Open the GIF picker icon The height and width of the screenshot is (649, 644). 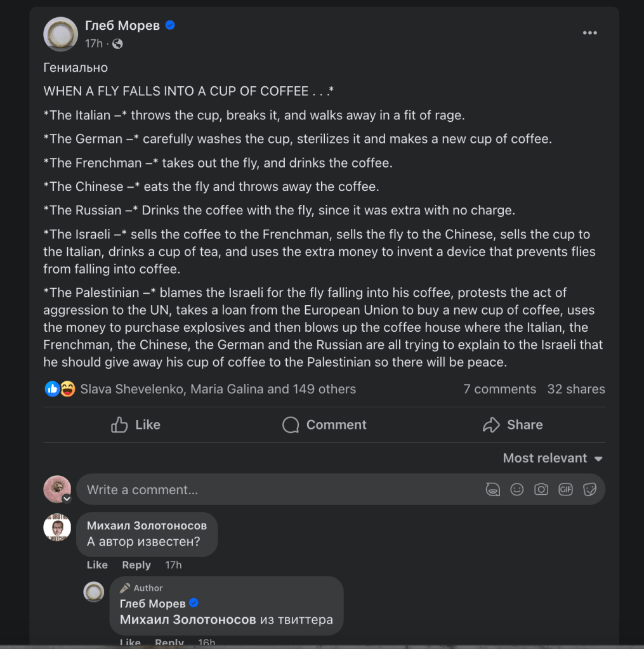pos(565,490)
